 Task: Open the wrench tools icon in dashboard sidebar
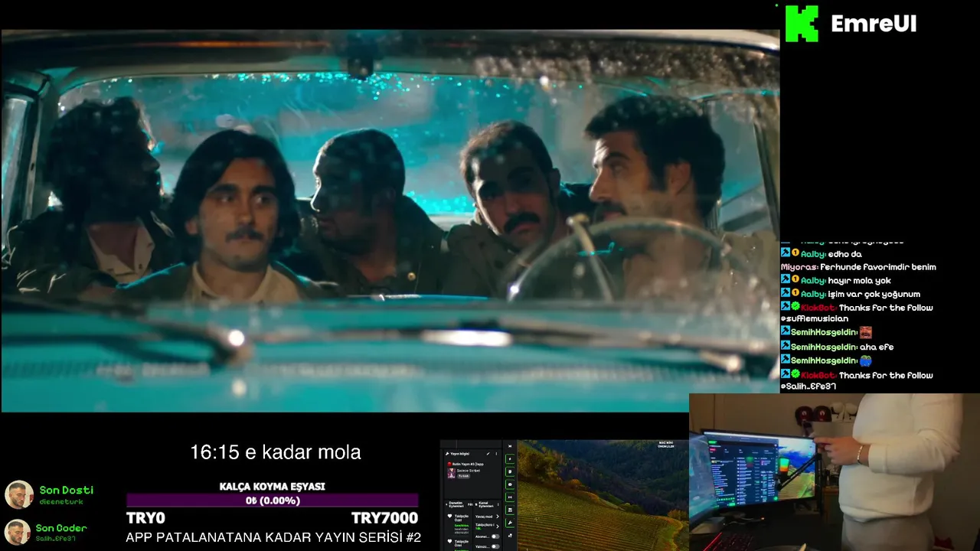(510, 523)
